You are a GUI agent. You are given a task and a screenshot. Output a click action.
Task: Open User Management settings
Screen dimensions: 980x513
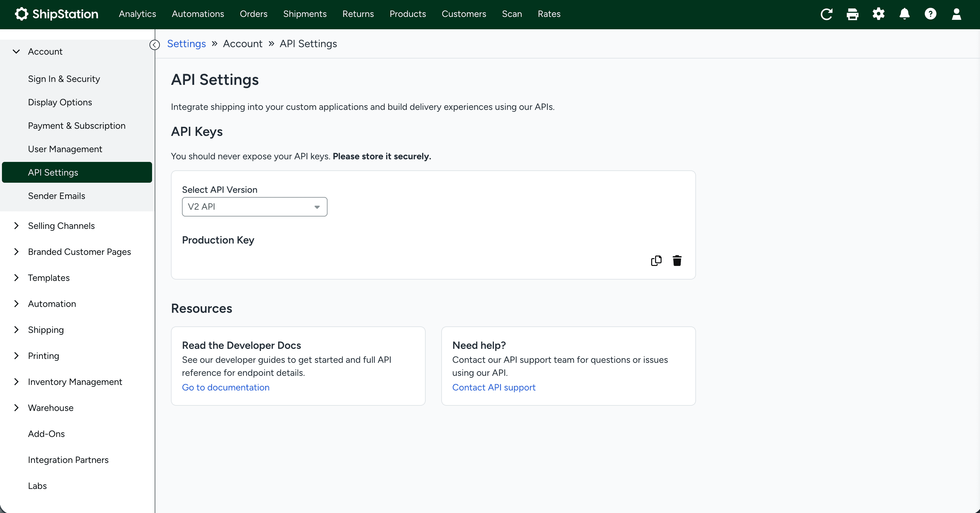65,149
